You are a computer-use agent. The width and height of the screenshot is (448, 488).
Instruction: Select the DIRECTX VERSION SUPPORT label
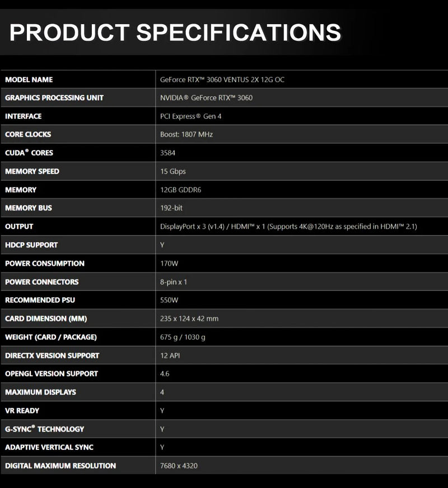(x=52, y=355)
